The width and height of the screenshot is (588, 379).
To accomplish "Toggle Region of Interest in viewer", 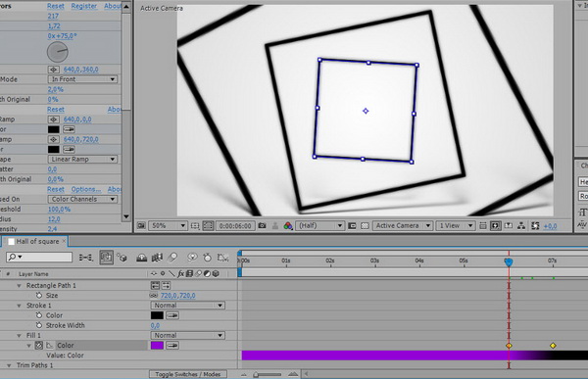I will click(x=352, y=225).
